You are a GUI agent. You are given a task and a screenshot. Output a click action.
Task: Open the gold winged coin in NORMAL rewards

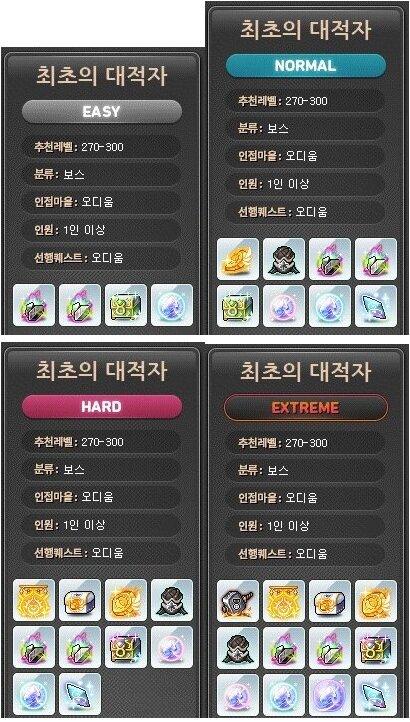pyautogui.click(x=238, y=259)
